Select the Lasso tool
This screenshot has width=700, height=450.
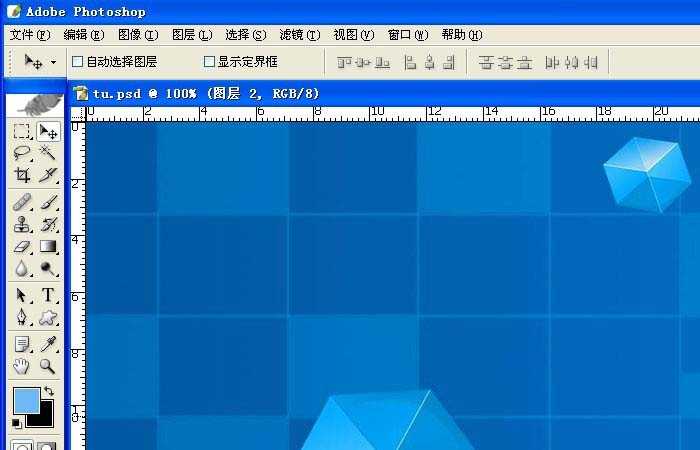tap(21, 153)
